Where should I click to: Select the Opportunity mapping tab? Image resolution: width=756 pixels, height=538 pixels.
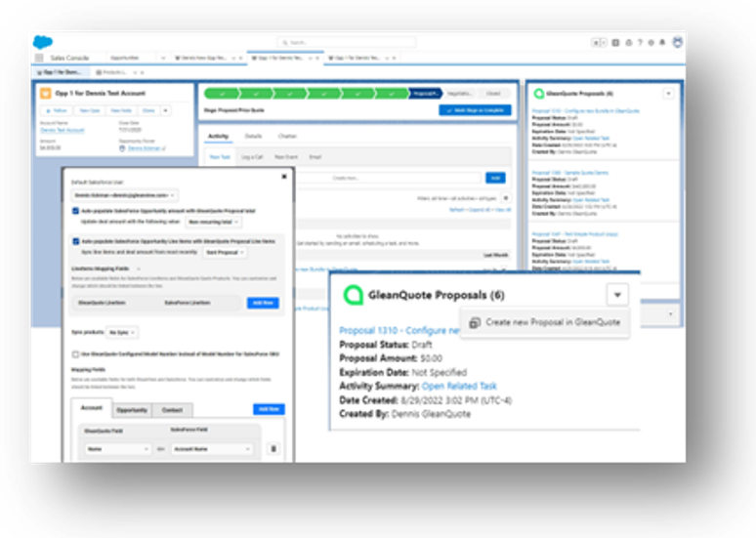point(132,410)
